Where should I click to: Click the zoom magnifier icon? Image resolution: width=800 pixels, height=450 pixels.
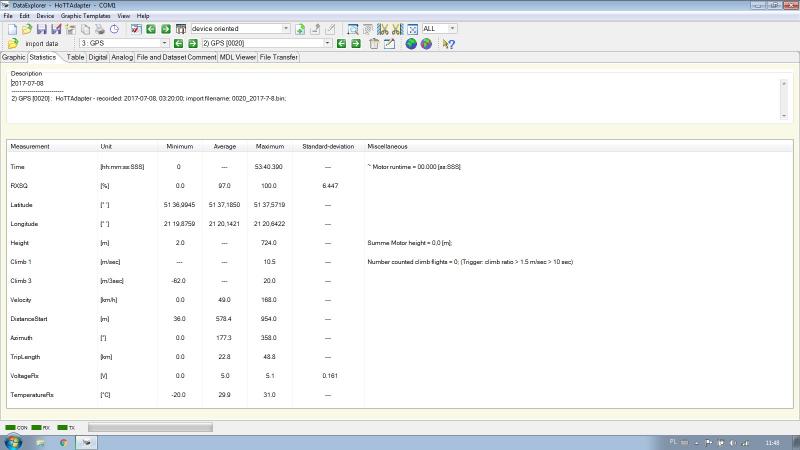[353, 29]
